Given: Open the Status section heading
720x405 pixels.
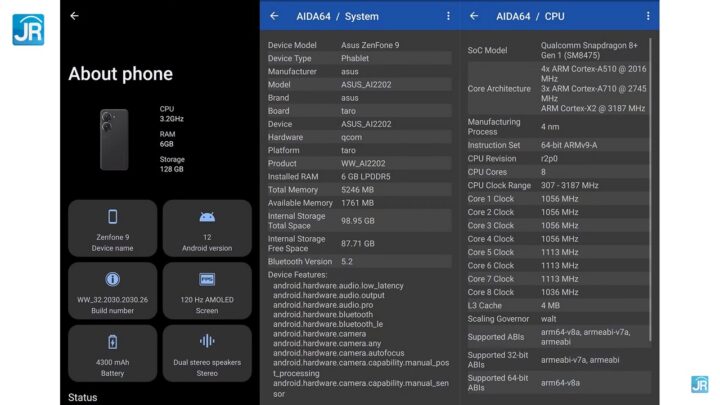Looking at the screenshot, I should [83, 397].
